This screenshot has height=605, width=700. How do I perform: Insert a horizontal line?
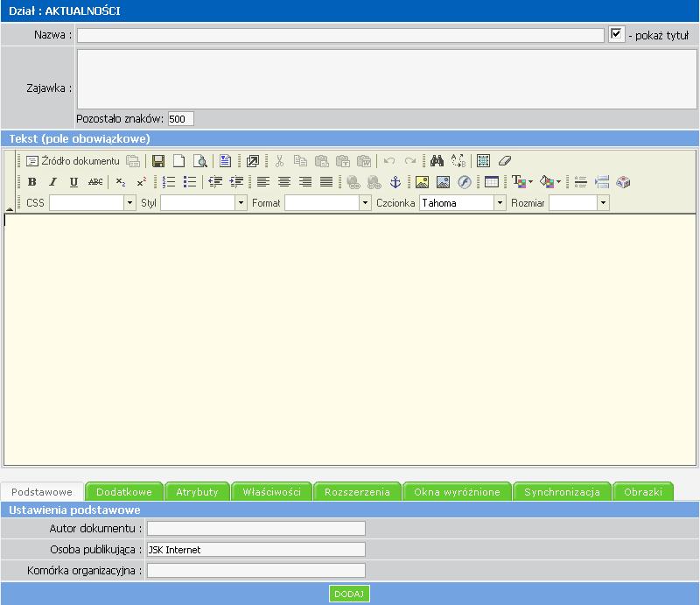580,182
